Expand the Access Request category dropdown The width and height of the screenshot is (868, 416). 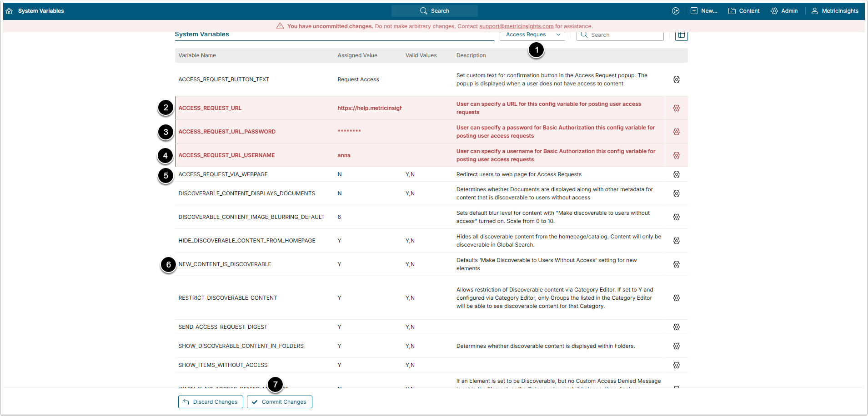click(532, 35)
